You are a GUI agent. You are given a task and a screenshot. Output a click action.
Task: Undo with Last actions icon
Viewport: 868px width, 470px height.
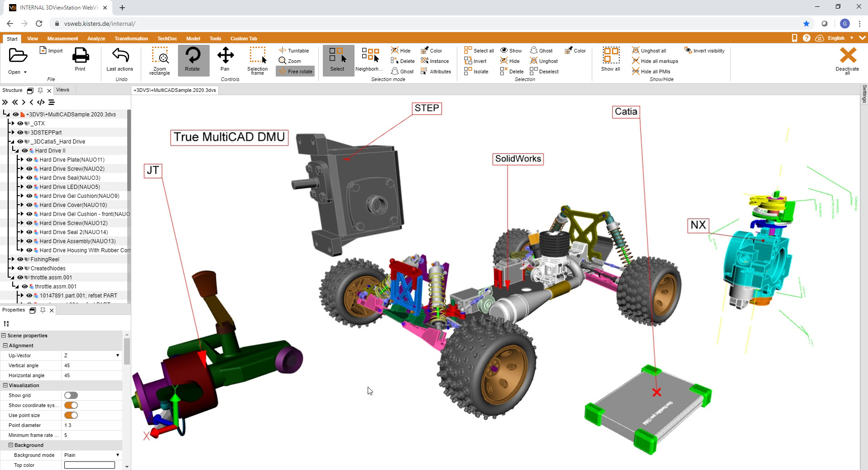click(x=120, y=59)
